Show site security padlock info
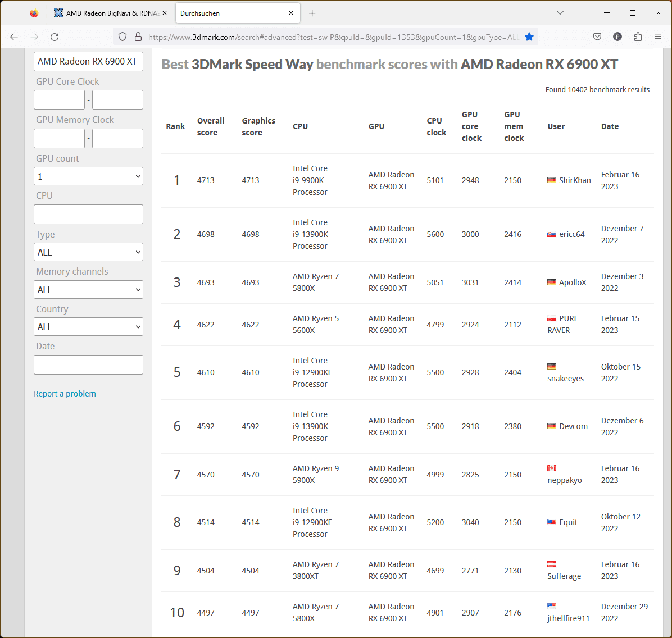 (138, 37)
